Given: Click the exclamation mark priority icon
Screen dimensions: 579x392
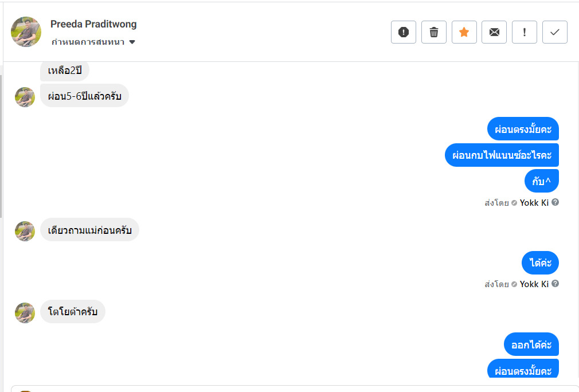Looking at the screenshot, I should pos(525,32).
